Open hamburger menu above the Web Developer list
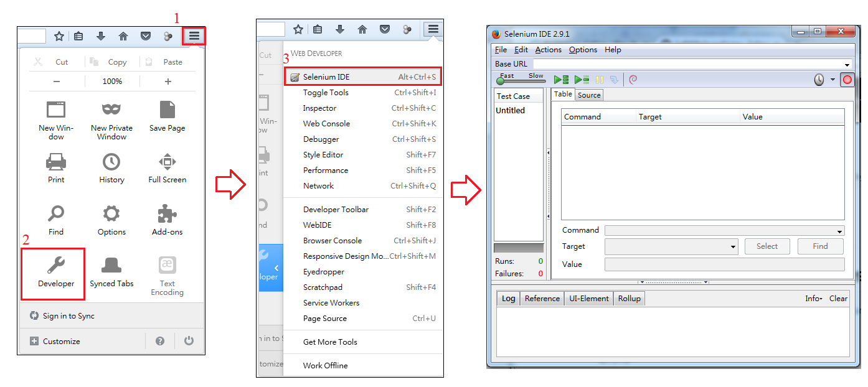Screen dimensions: 868x387 coord(433,29)
